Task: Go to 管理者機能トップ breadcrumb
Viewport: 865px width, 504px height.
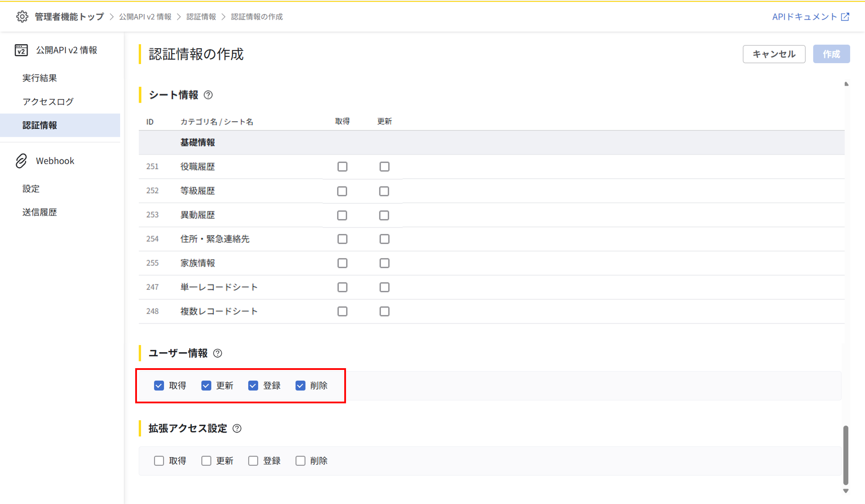Action: pos(69,17)
